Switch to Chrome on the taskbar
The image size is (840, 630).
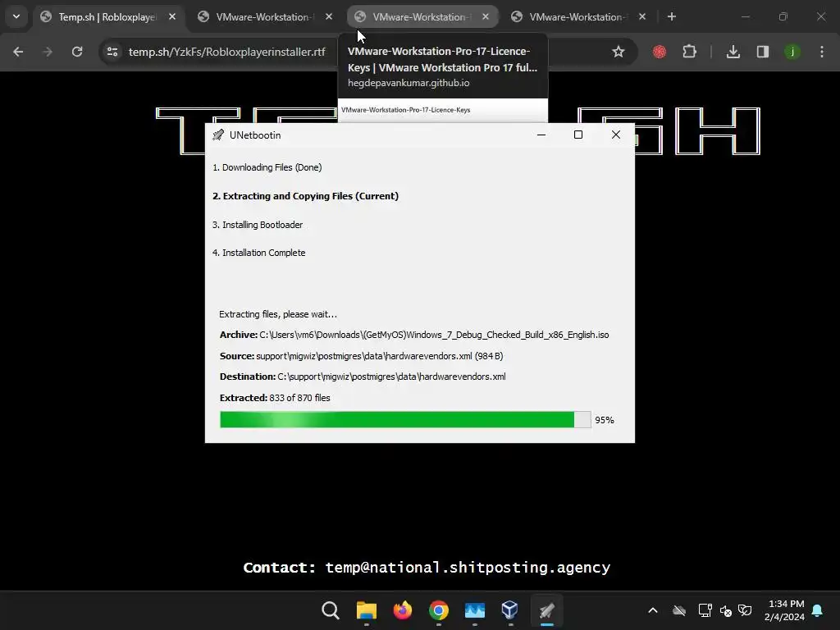[439, 610]
